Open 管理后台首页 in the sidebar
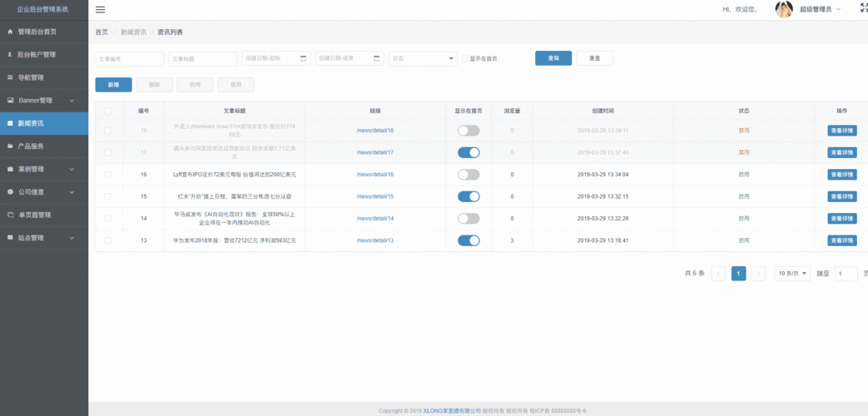 [44, 32]
